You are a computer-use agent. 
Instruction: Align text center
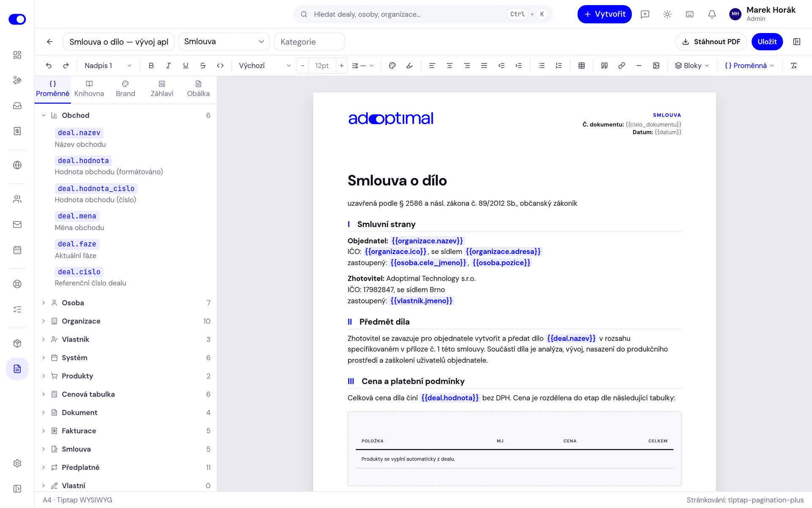click(x=449, y=66)
